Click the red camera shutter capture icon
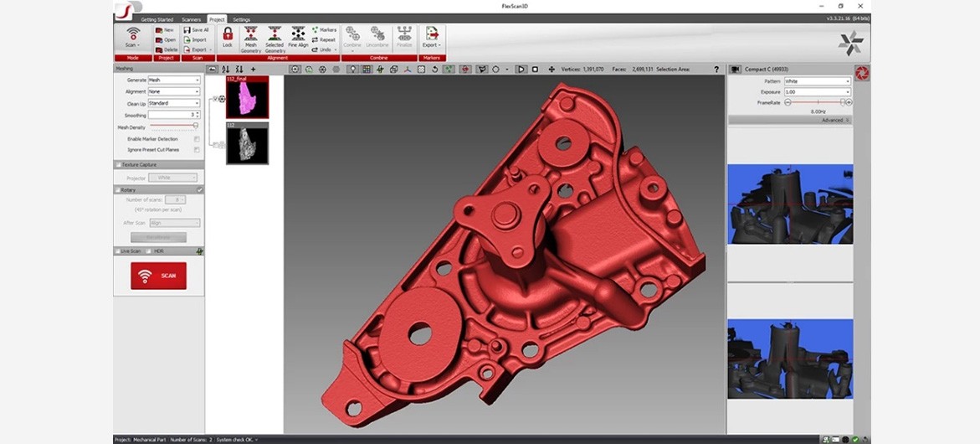 coord(862,73)
